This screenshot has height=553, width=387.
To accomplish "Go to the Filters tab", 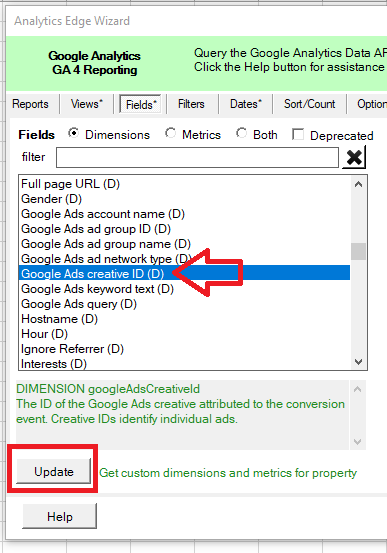I will [191, 104].
